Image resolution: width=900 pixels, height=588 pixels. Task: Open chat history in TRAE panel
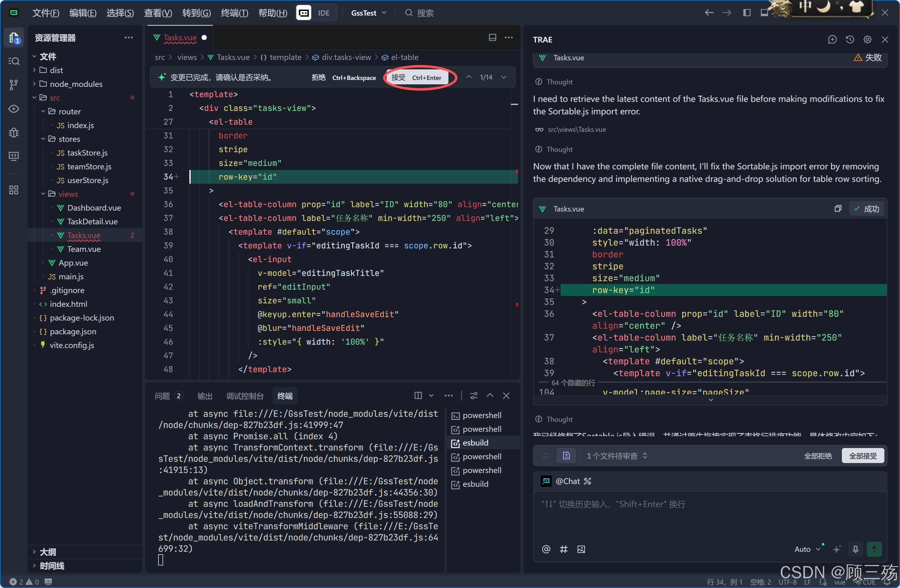[x=850, y=40]
